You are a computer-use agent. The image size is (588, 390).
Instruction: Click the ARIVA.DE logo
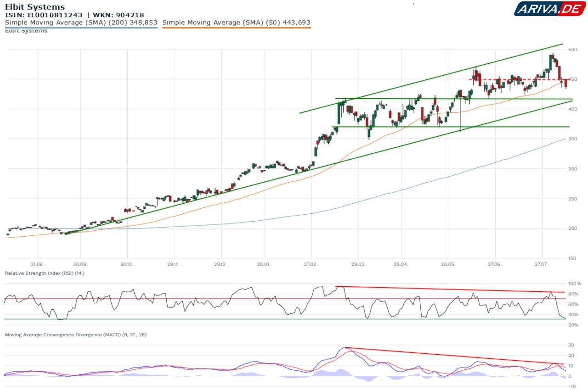click(x=550, y=9)
